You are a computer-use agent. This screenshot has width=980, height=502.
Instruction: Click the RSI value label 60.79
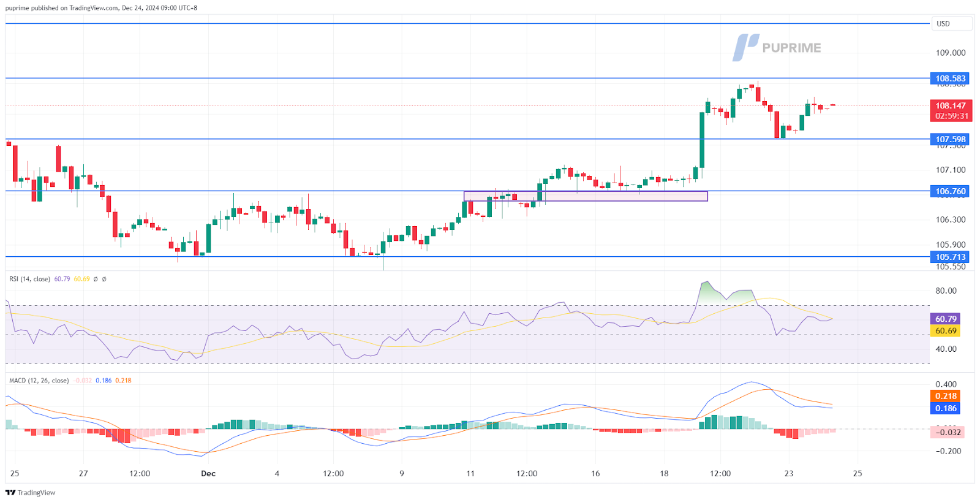(946, 319)
